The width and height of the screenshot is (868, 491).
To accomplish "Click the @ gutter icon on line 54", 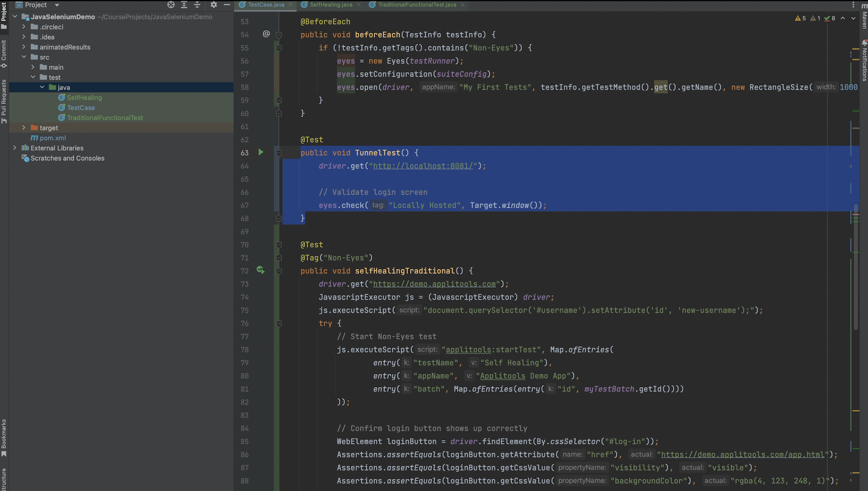I will coord(266,34).
